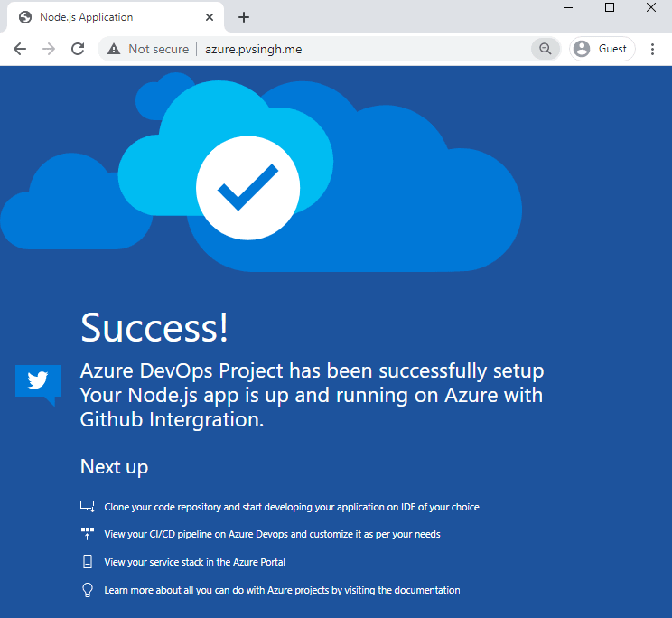The width and height of the screenshot is (672, 618).
Task: Click the computer monitor icon beside Clone
Action: coord(88,506)
